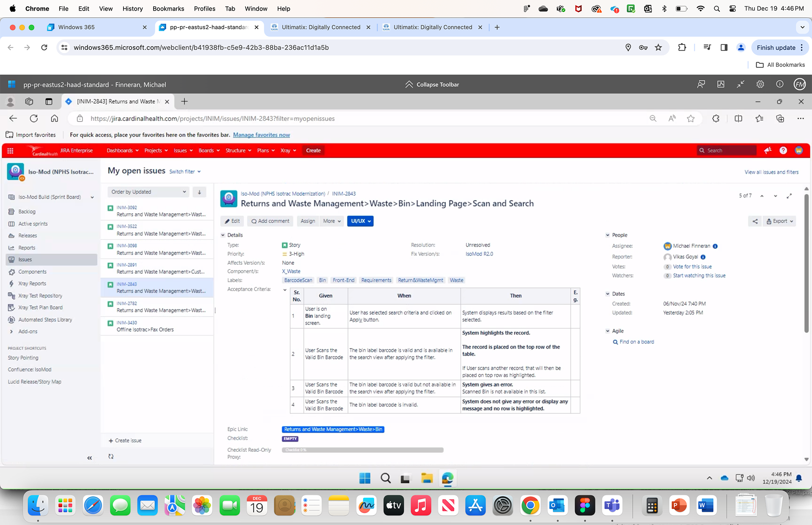Vote for this issue

click(692, 267)
